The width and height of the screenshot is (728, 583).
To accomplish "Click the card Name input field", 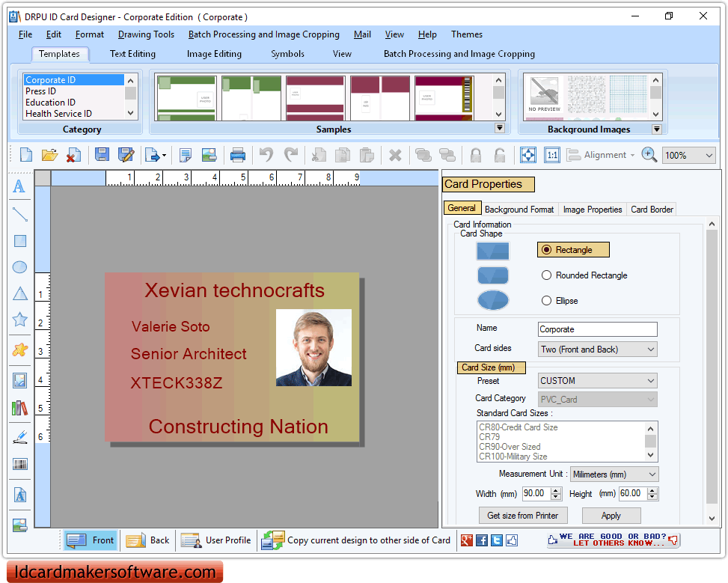I will [x=598, y=329].
